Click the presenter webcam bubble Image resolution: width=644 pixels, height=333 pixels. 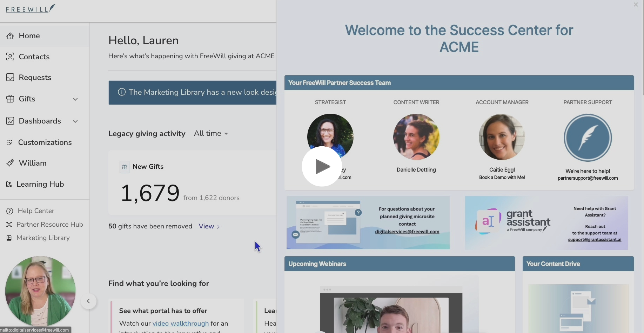click(40, 291)
